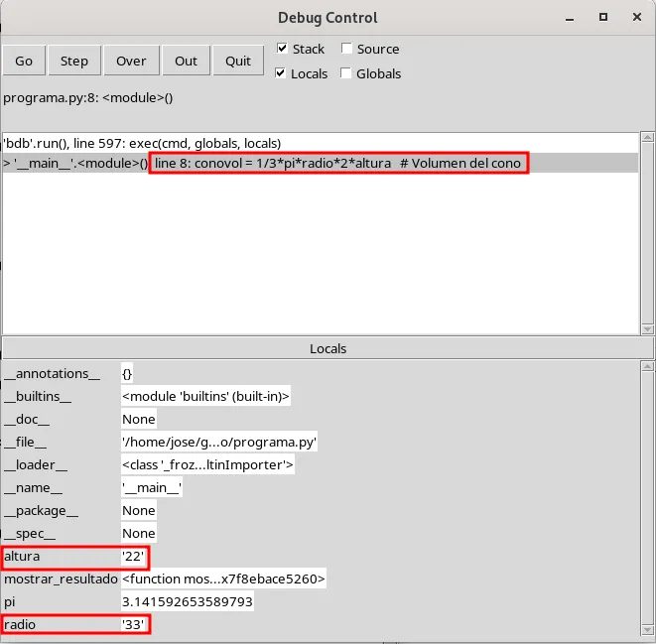Click the down arrow of the Locals scrollbar
This screenshot has width=656, height=644.
tap(648, 630)
